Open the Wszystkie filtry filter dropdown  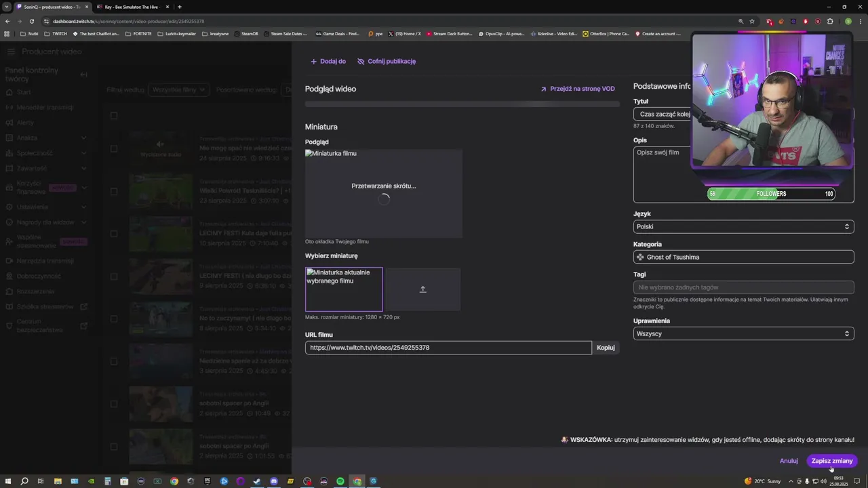(x=178, y=89)
